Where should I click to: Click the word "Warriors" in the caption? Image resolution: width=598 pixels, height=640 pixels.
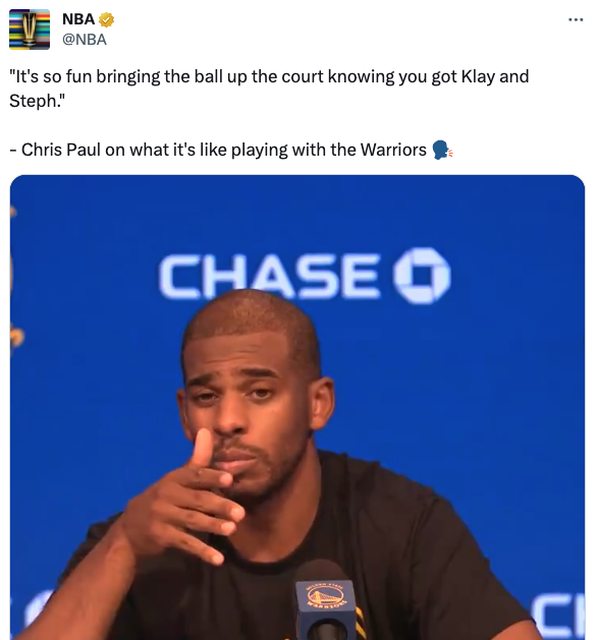coord(393,150)
